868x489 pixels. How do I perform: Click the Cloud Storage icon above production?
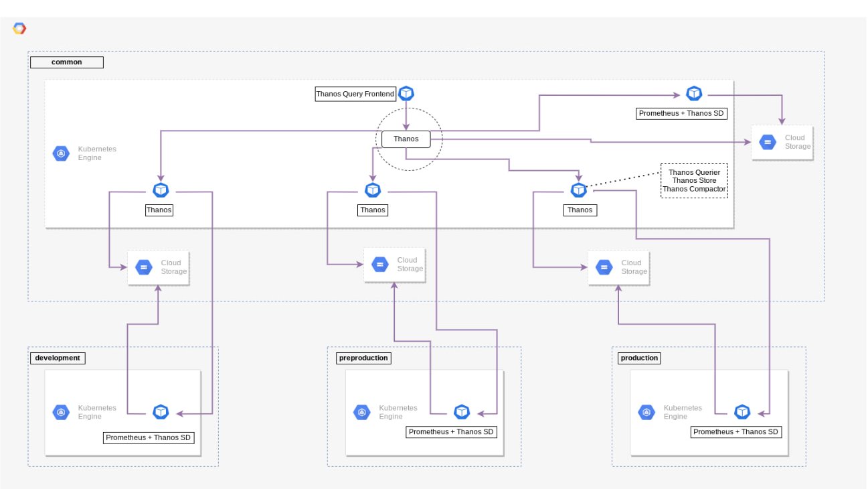coord(604,267)
